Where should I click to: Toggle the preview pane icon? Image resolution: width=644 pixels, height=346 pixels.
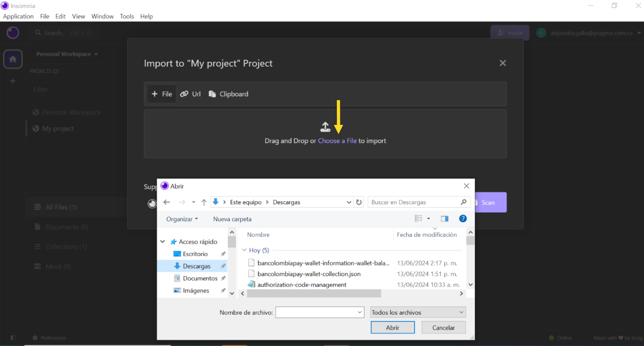(445, 219)
